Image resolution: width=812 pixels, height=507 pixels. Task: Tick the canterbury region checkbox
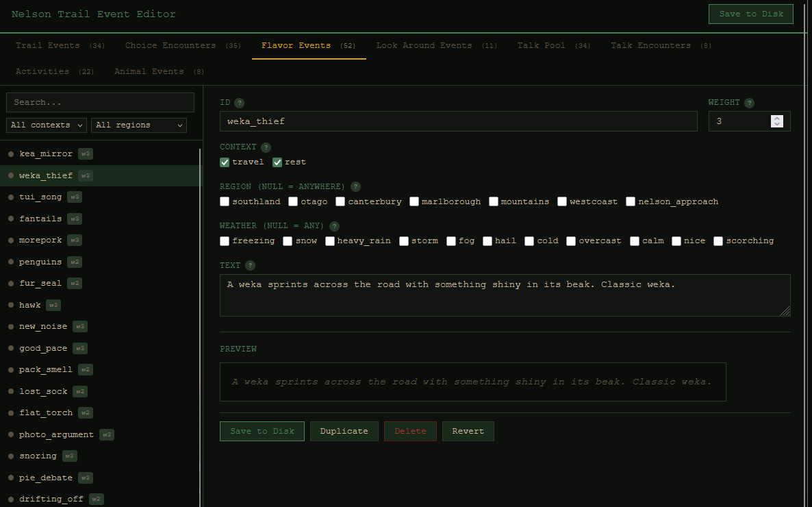(340, 201)
